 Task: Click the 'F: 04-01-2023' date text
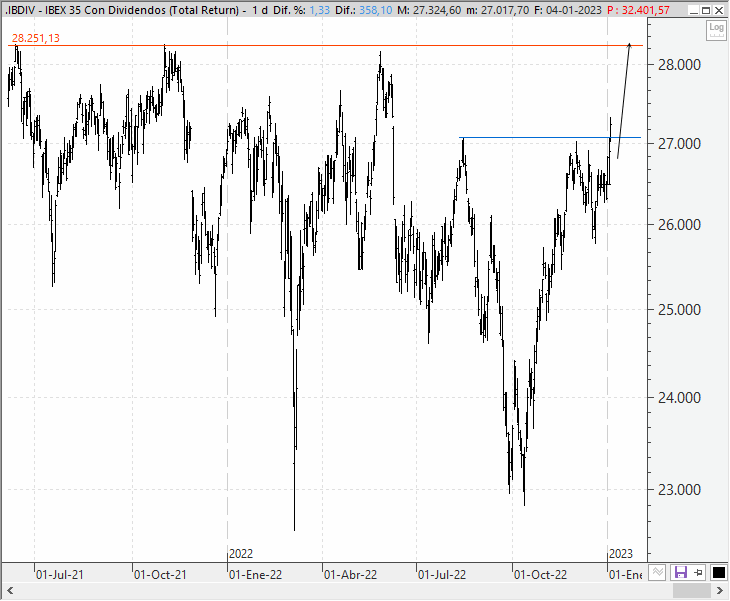[568, 10]
